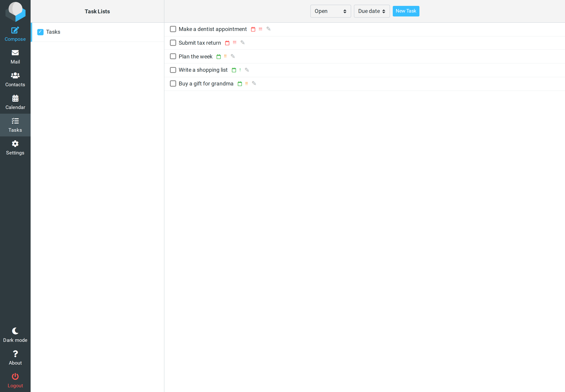Open Settings gear in sidebar
This screenshot has height=392, width=565.
[x=15, y=148]
